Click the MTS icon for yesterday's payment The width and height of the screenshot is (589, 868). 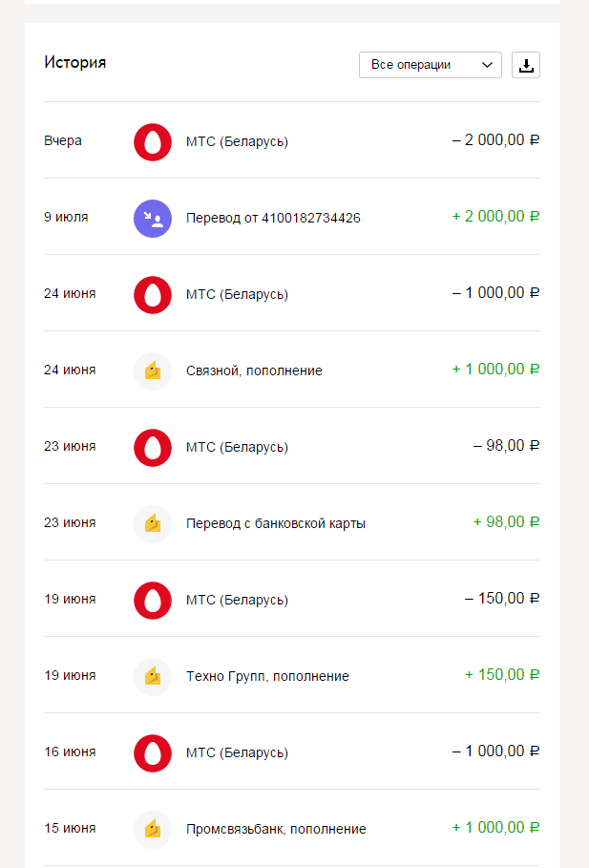click(x=153, y=141)
